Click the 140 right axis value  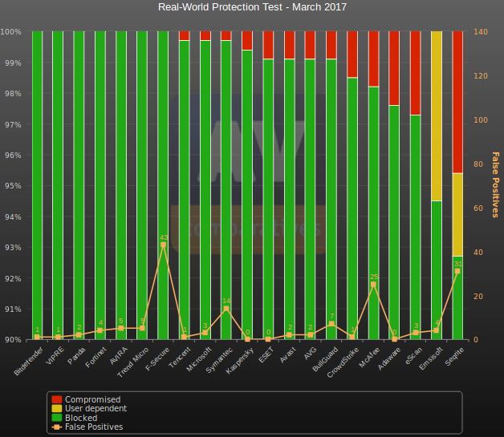pyautogui.click(x=481, y=32)
